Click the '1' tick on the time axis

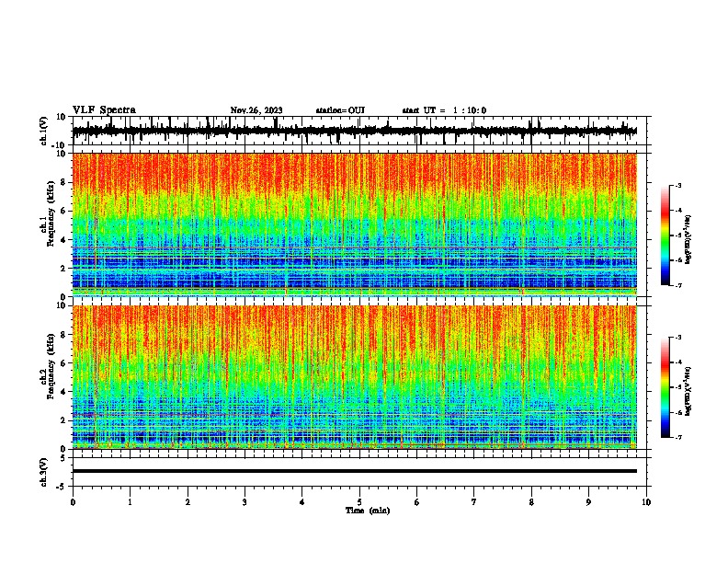coord(130,502)
